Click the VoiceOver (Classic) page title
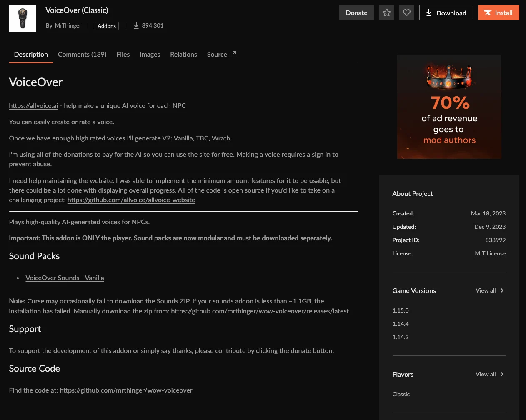Viewport: 526px width, 420px height. point(77,10)
